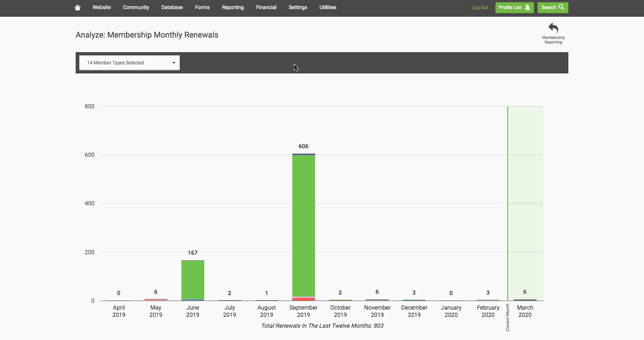
Task: Click the July 2019 axis label
Action: [x=230, y=311]
